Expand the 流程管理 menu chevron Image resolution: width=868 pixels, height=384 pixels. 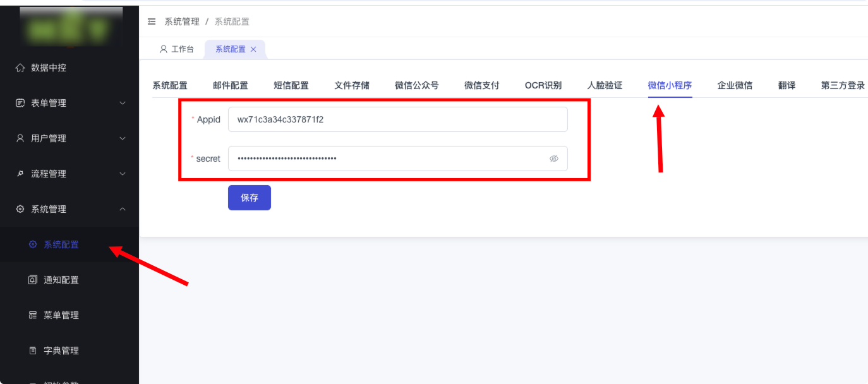click(x=123, y=174)
